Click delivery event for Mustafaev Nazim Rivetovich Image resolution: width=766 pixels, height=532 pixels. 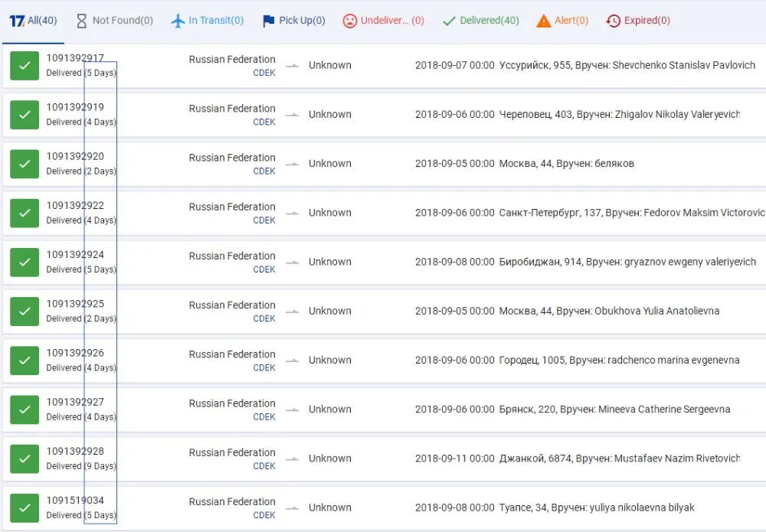point(578,459)
